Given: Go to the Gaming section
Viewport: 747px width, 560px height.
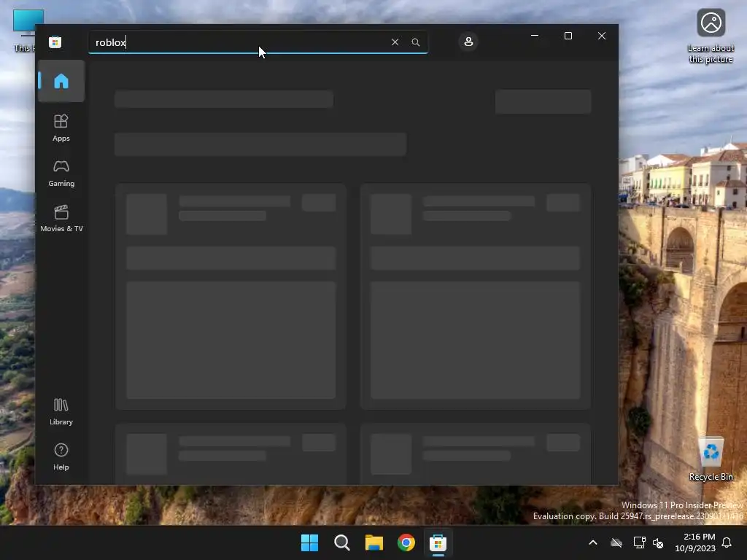Looking at the screenshot, I should pos(61,174).
